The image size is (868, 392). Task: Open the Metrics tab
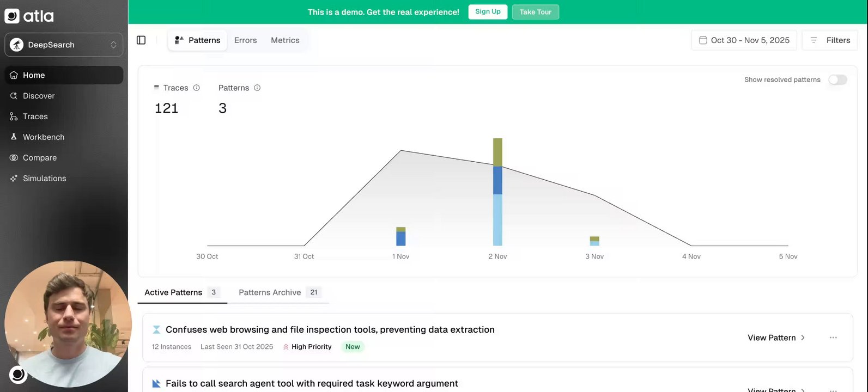(285, 40)
